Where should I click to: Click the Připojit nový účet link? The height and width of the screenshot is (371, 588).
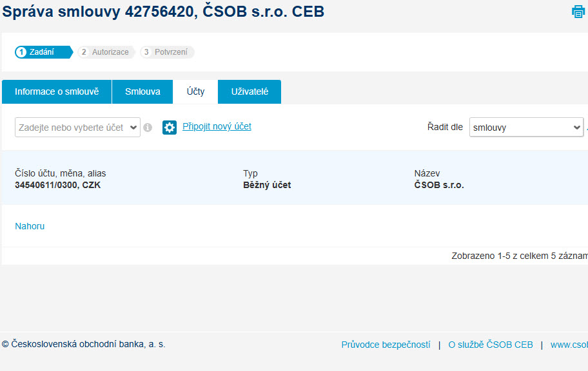point(217,127)
